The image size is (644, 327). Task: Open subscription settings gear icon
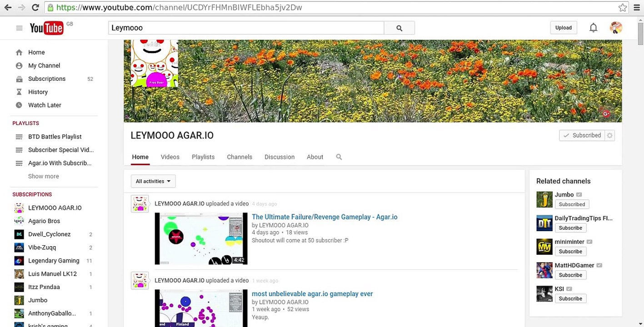[x=610, y=135]
